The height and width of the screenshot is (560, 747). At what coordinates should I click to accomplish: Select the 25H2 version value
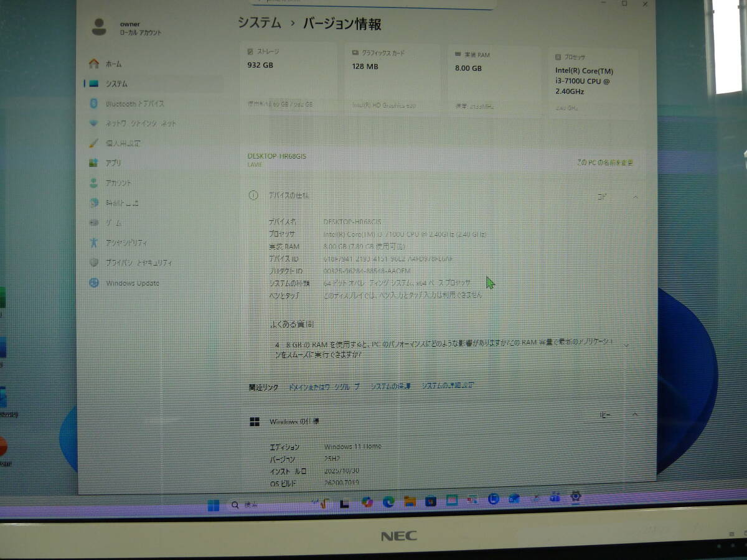click(x=332, y=459)
